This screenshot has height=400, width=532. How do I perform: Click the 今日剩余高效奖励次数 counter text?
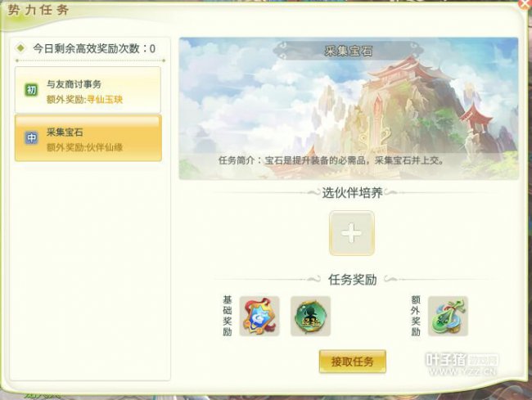pos(94,48)
